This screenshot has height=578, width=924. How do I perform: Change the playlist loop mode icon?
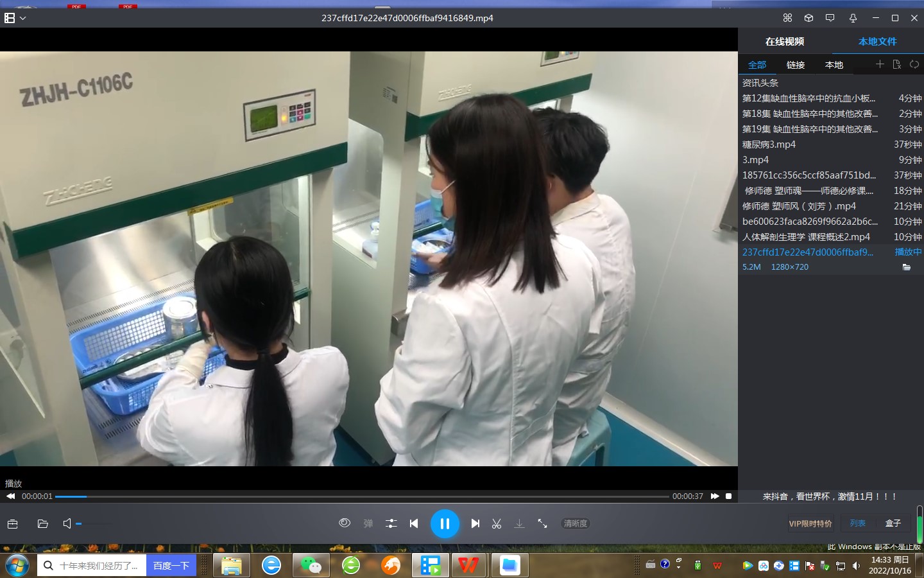click(914, 64)
